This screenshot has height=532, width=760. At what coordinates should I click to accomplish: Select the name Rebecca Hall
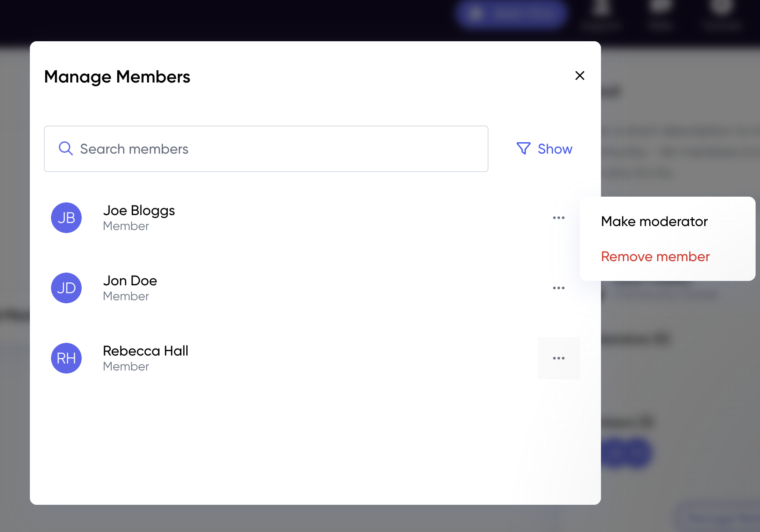pyautogui.click(x=145, y=351)
